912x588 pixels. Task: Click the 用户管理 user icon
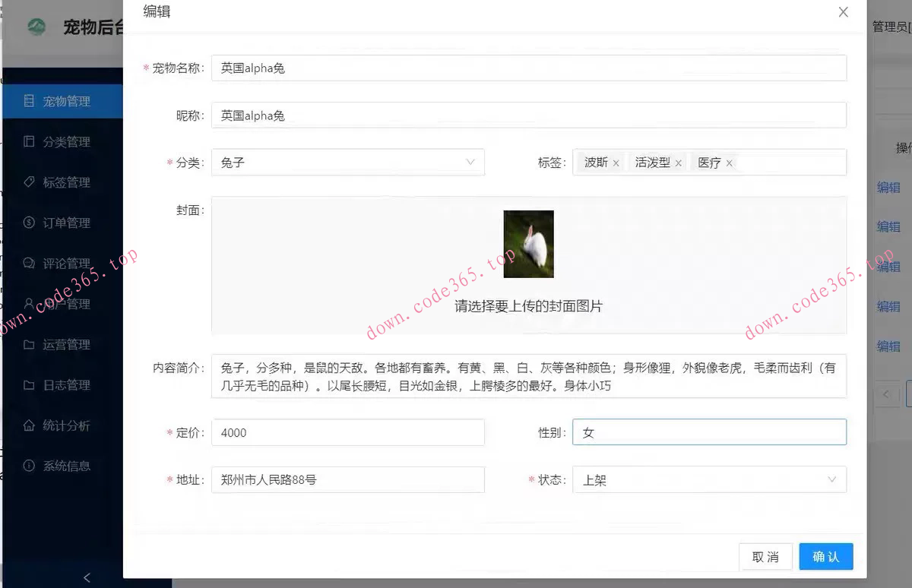30,304
